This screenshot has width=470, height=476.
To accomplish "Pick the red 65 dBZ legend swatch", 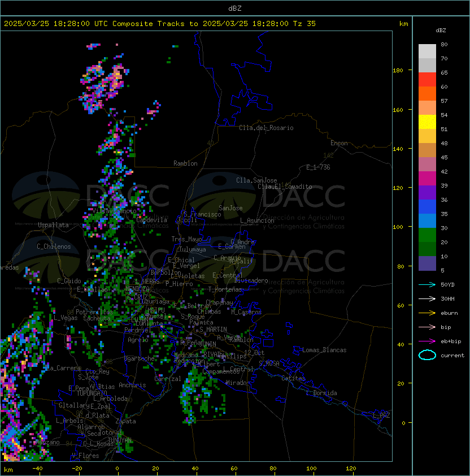I will (427, 79).
